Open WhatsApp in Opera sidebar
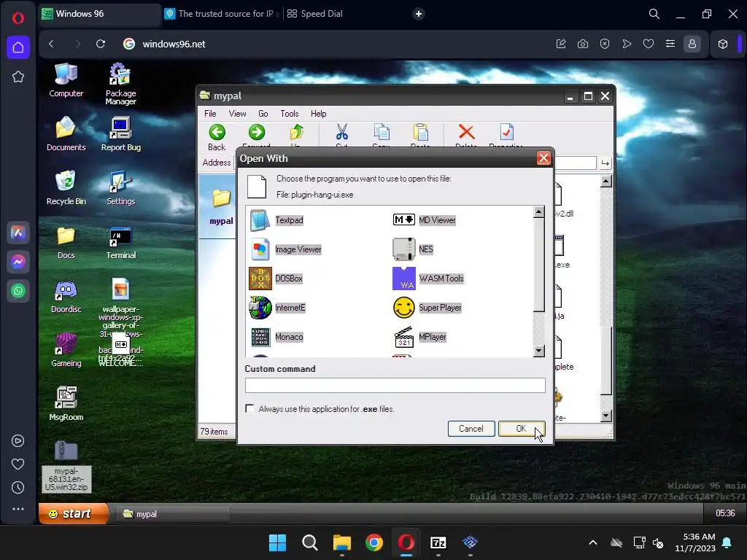 tap(18, 291)
